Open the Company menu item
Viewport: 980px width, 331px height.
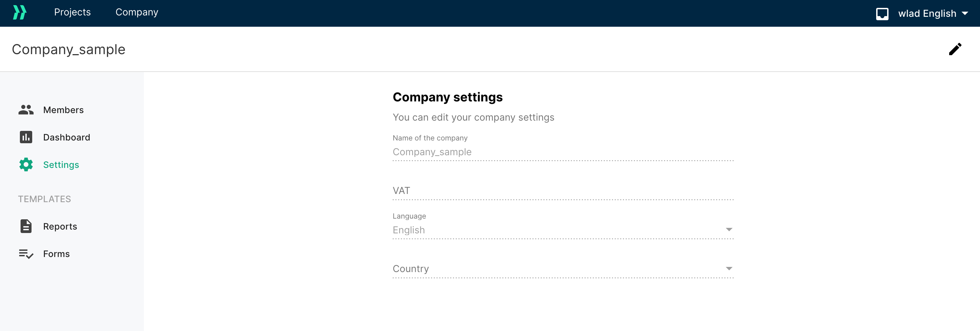[x=137, y=12]
